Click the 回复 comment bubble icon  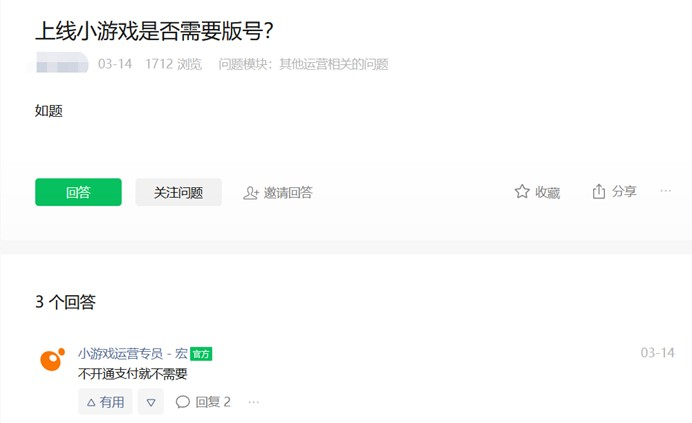(183, 402)
